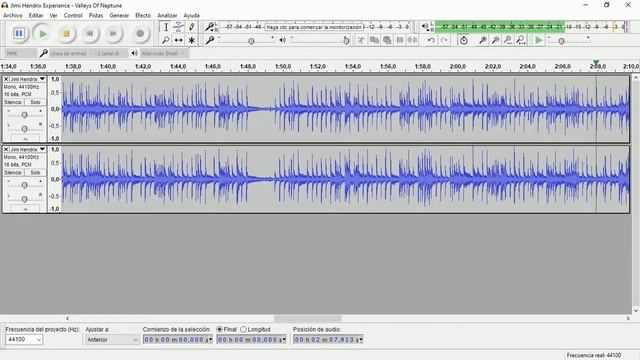Click the Trim audio icon
Screen dimensions: 640x360
pyautogui.click(x=400, y=40)
